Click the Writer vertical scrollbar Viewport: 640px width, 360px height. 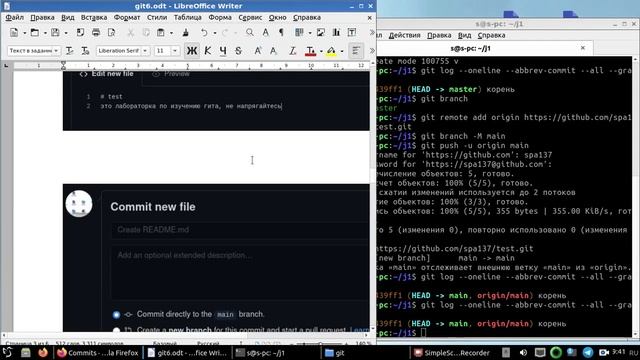pos(373,197)
